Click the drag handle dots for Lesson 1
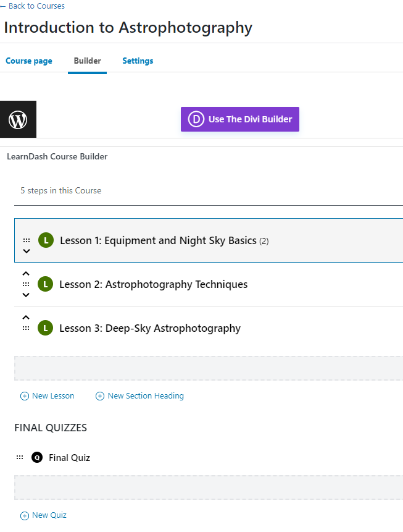The image size is (403, 532). point(27,240)
